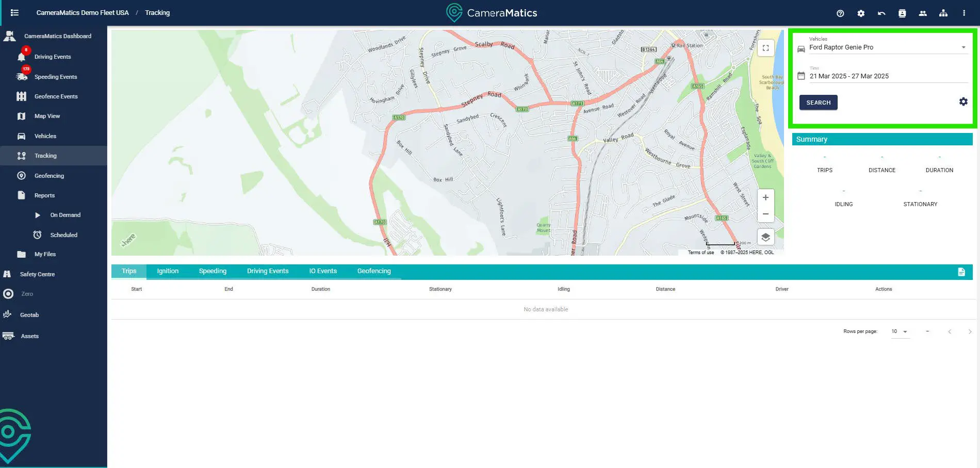Viewport: 980px width, 468px height.
Task: Click the Stationary column header
Action: click(440, 289)
